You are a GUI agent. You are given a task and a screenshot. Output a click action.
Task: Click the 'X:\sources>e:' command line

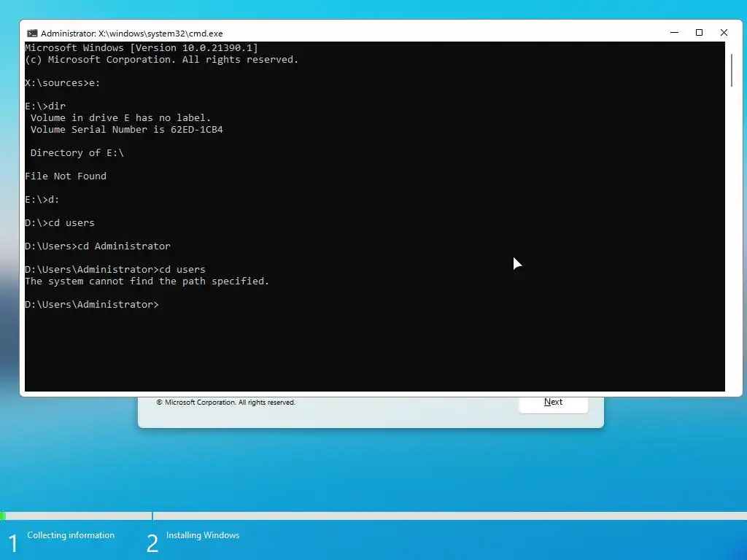(63, 83)
